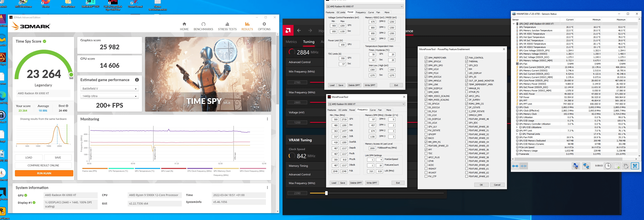Open the Battlefield V game dropdown
644x220 pixels.
click(109, 89)
